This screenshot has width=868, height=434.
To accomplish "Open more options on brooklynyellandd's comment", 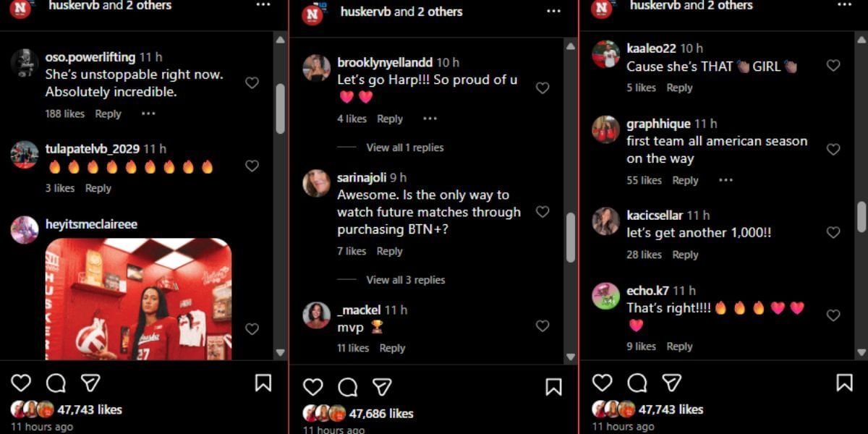I will [430, 119].
